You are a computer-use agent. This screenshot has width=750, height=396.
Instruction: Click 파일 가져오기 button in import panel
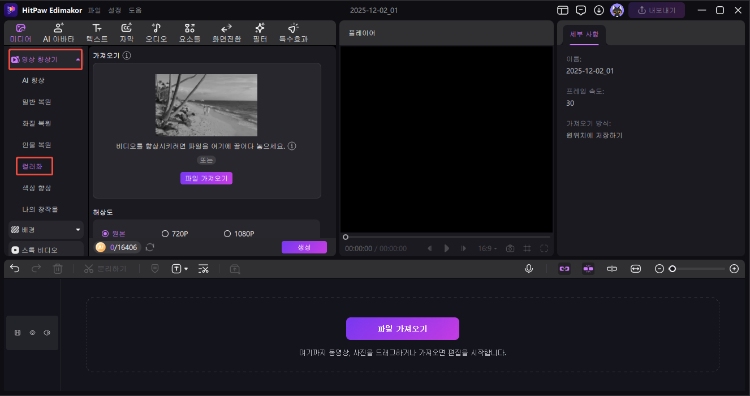point(206,178)
